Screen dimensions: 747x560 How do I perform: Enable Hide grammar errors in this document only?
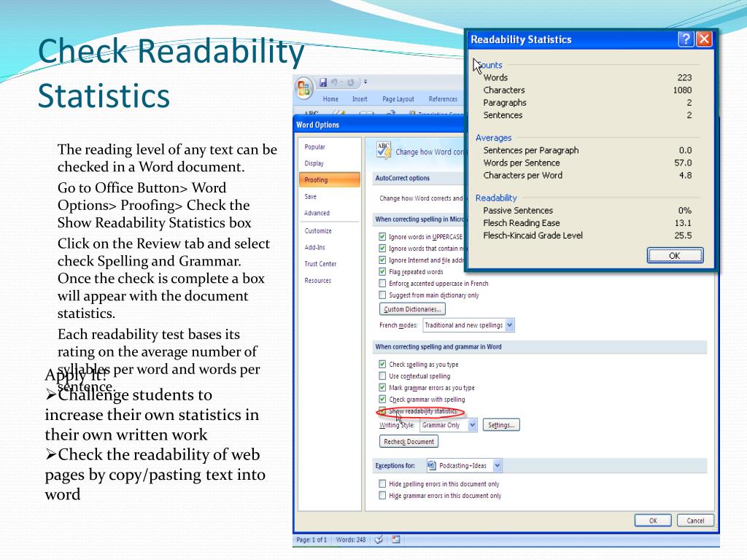(382, 496)
